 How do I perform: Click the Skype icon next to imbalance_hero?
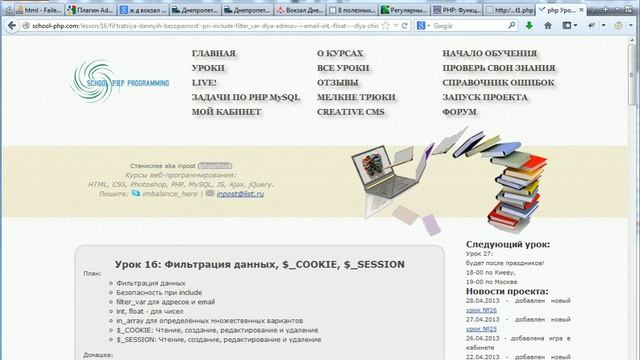coord(136,193)
